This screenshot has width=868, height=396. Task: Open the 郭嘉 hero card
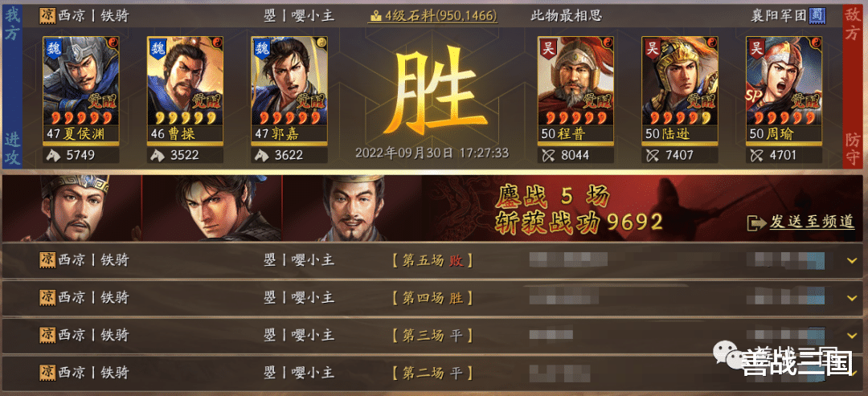(x=289, y=88)
